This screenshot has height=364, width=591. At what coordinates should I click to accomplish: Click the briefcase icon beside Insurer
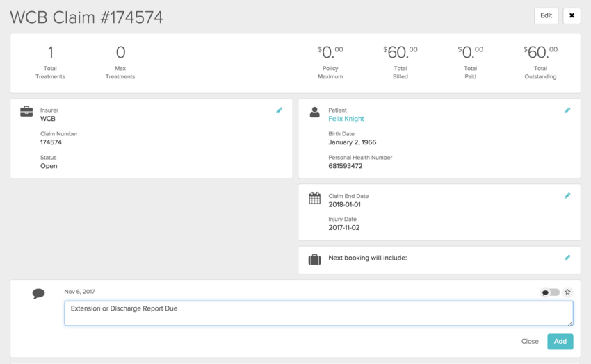26,112
